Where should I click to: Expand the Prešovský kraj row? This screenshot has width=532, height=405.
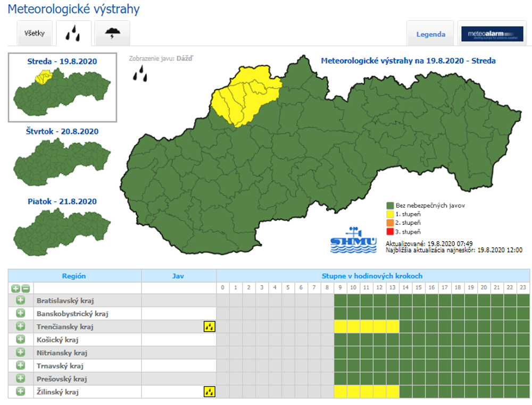21,379
